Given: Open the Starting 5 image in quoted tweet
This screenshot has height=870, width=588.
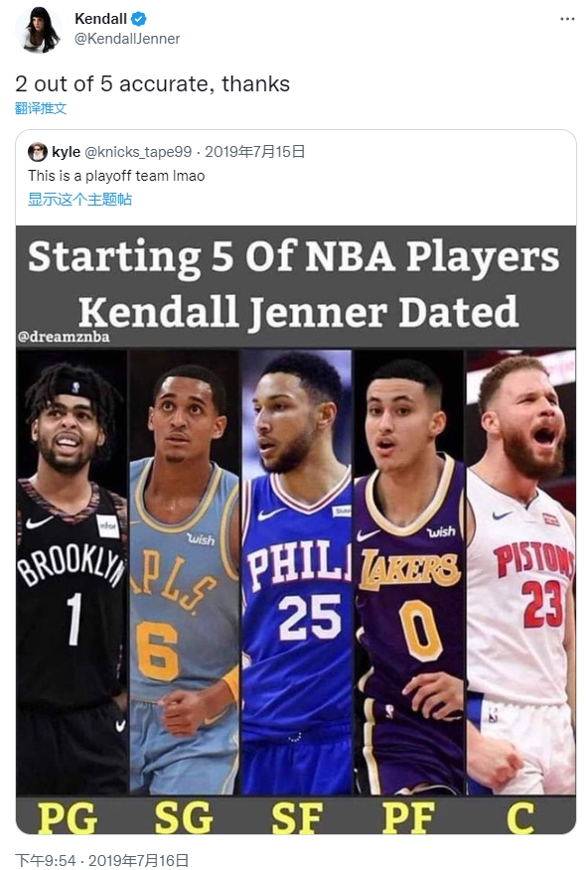Looking at the screenshot, I should click(x=296, y=530).
